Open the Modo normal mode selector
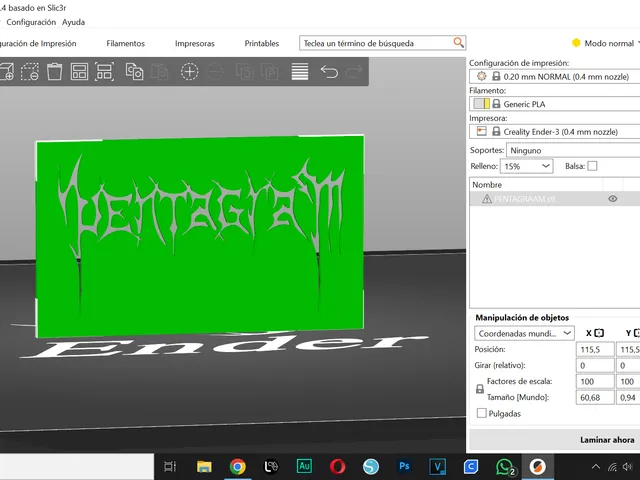The width and height of the screenshot is (640, 480). (606, 43)
